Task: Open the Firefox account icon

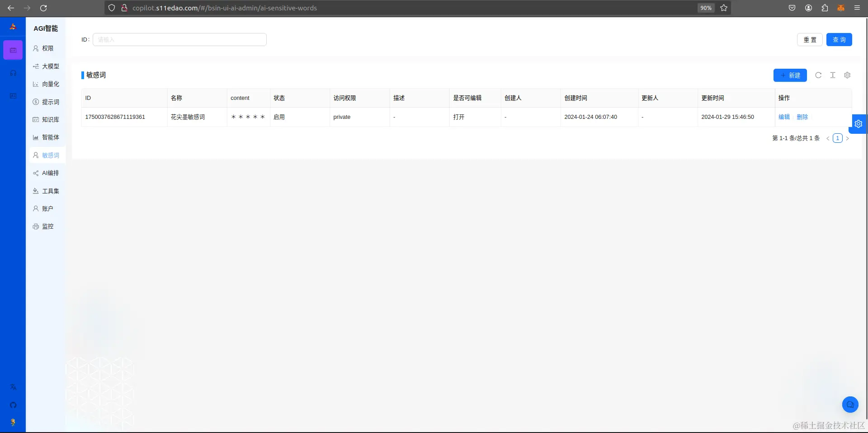Action: coord(808,8)
